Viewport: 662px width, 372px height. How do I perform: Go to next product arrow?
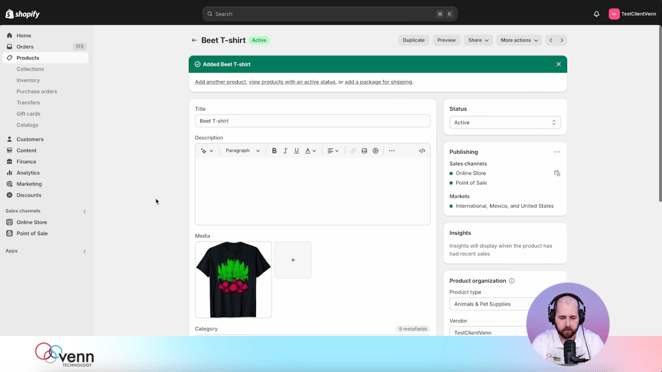(x=562, y=40)
